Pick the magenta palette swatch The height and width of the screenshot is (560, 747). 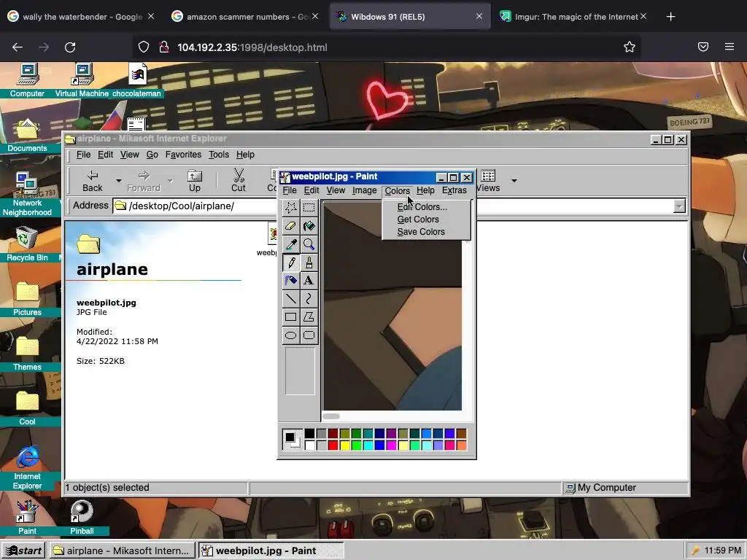click(391, 446)
